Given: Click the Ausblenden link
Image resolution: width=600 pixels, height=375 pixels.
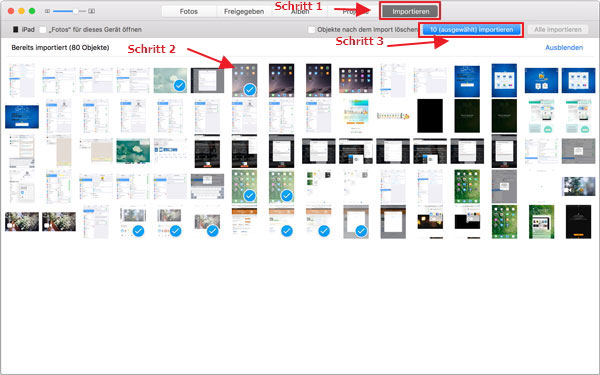Looking at the screenshot, I should click(564, 47).
